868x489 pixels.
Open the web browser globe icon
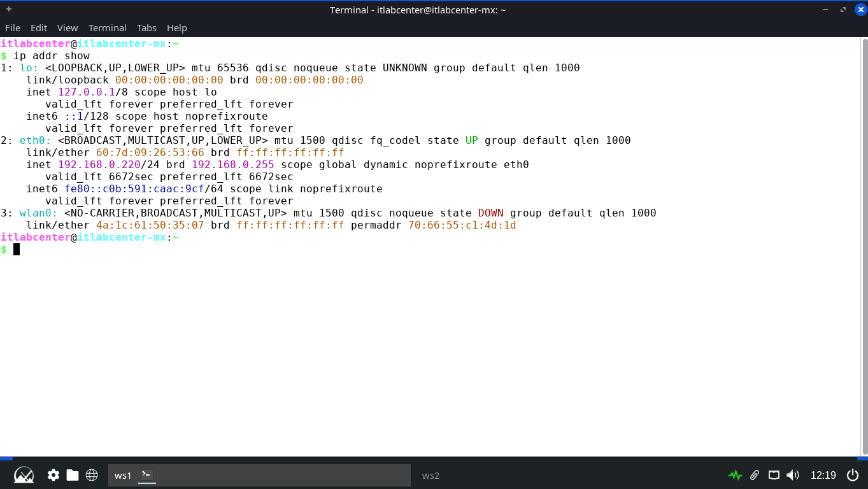click(92, 475)
